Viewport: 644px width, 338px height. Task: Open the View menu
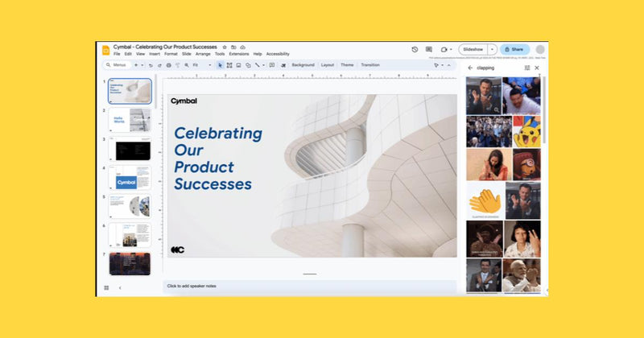click(140, 54)
